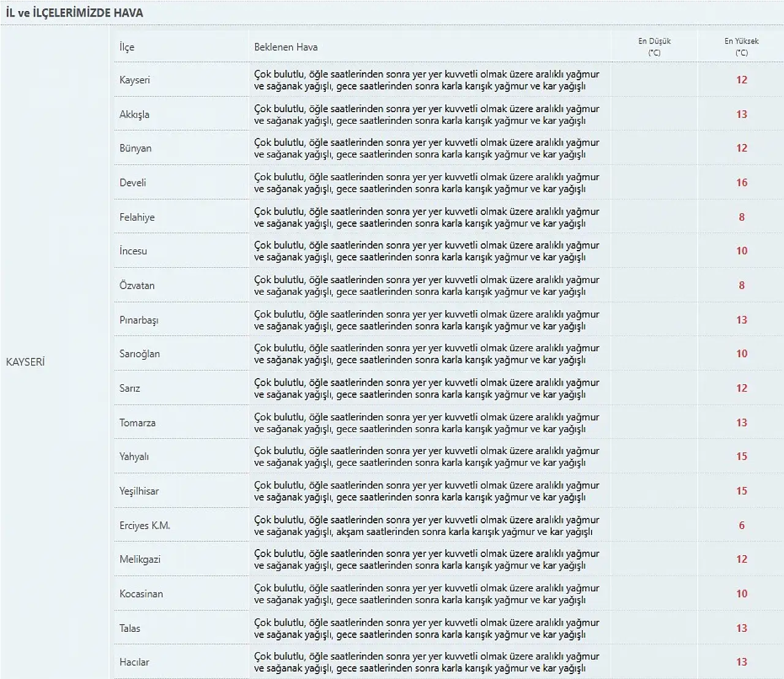
Task: Select the Felahiye district name
Action: pos(137,217)
